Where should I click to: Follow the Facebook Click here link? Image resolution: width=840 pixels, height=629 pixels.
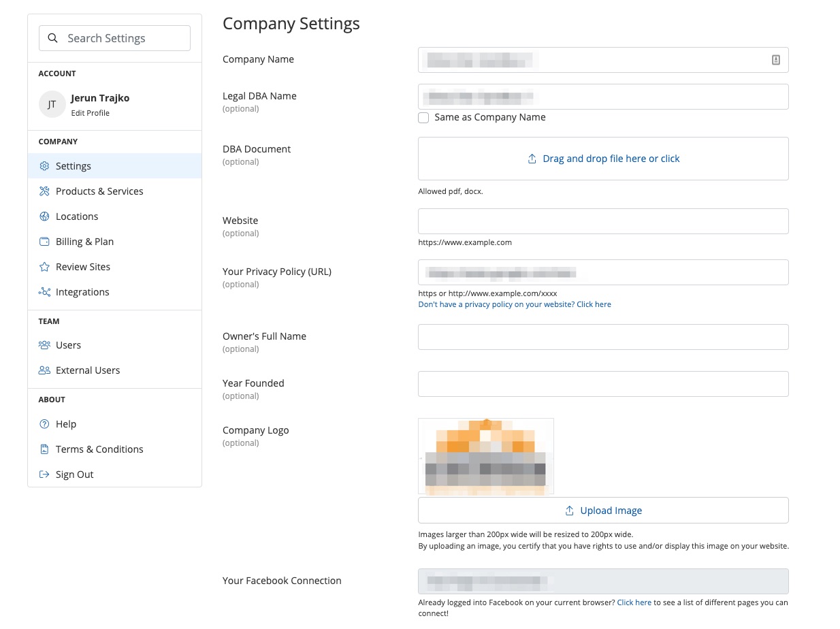tap(634, 602)
